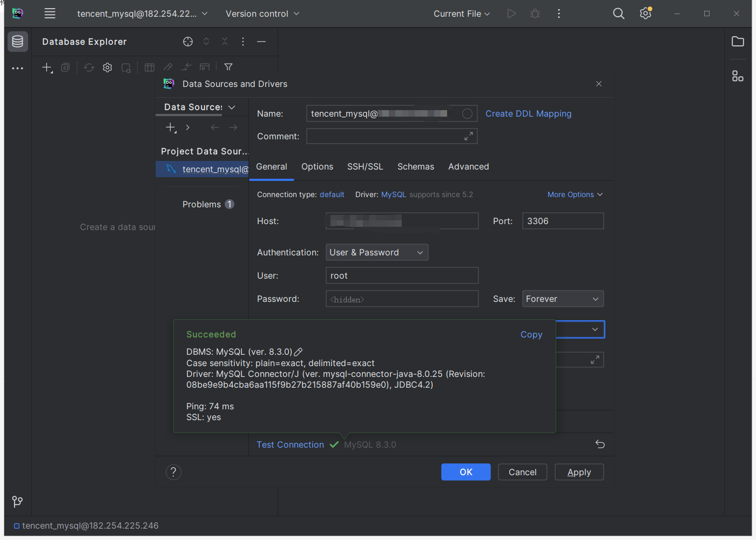Switch to the Advanced tab
Image resolution: width=756 pixels, height=540 pixels.
click(469, 167)
